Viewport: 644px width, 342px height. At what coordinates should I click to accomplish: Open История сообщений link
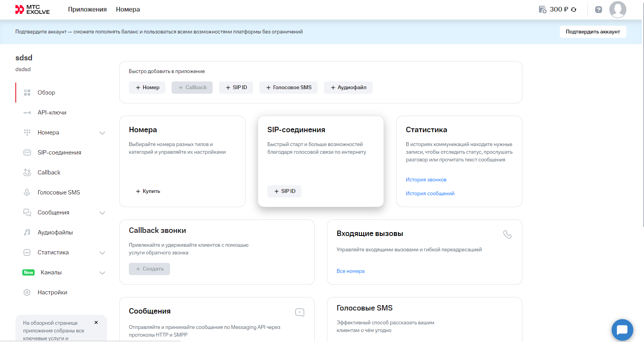[x=430, y=194]
